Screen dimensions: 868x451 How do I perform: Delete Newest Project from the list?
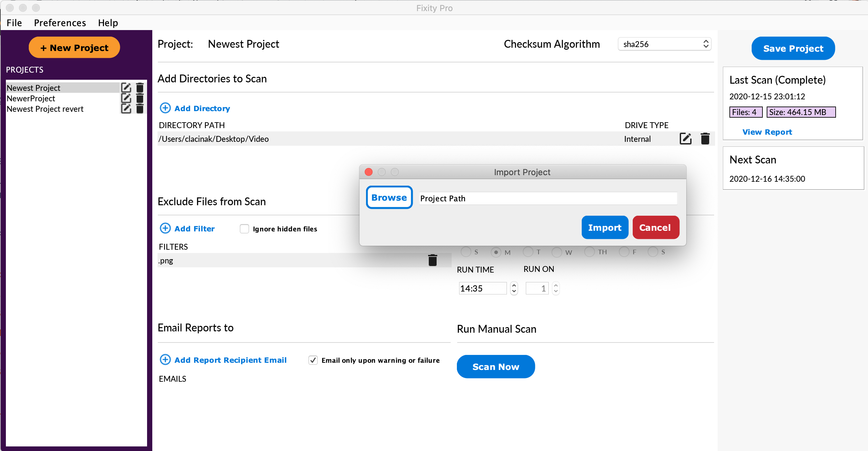point(140,88)
